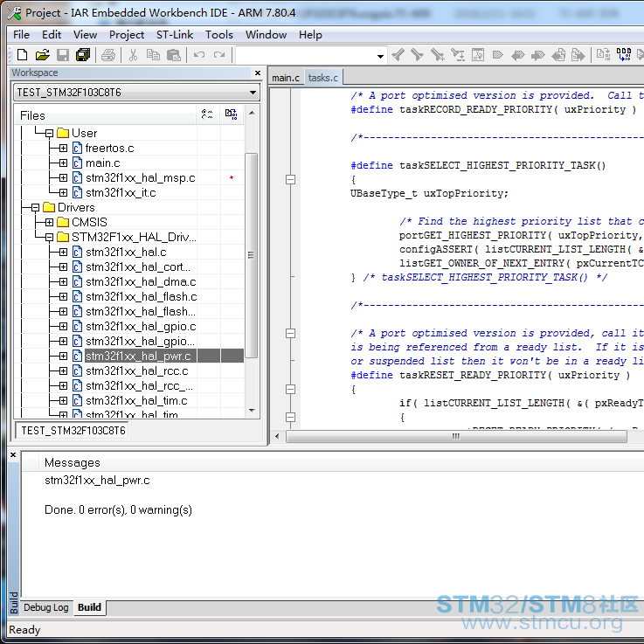Open the View menu
This screenshot has height=644, width=644.
point(85,34)
